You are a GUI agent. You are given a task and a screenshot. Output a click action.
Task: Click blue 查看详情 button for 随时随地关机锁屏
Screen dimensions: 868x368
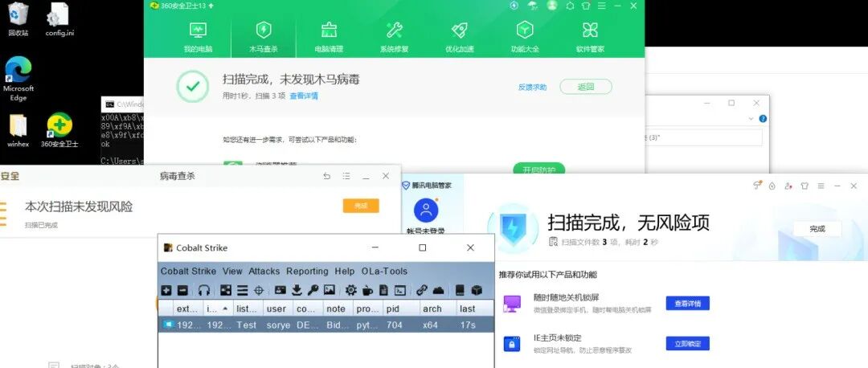point(687,303)
